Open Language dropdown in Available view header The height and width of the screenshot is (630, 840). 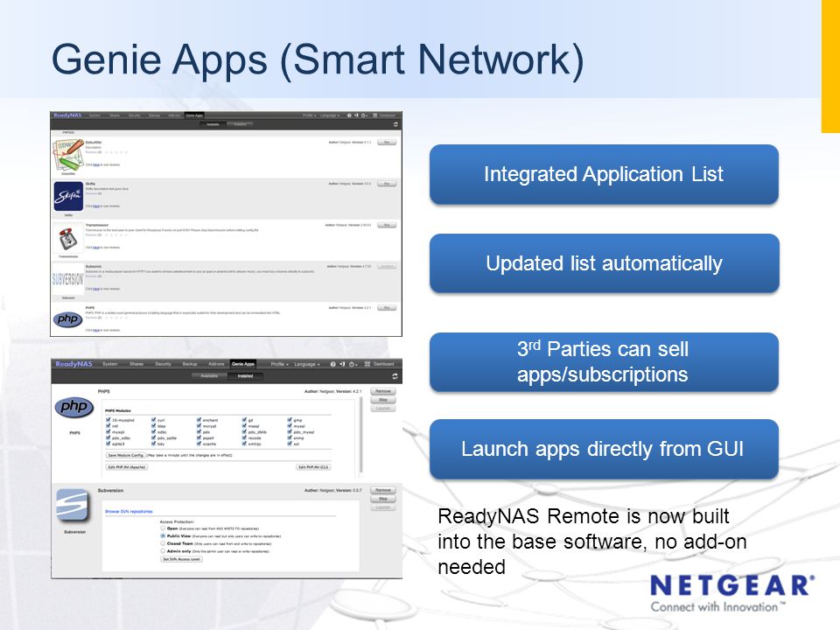pyautogui.click(x=330, y=115)
